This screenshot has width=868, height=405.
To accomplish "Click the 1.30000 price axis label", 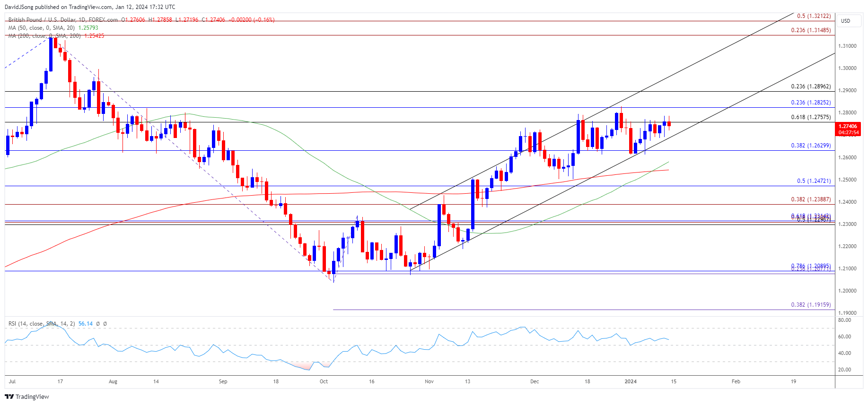I will (x=847, y=68).
